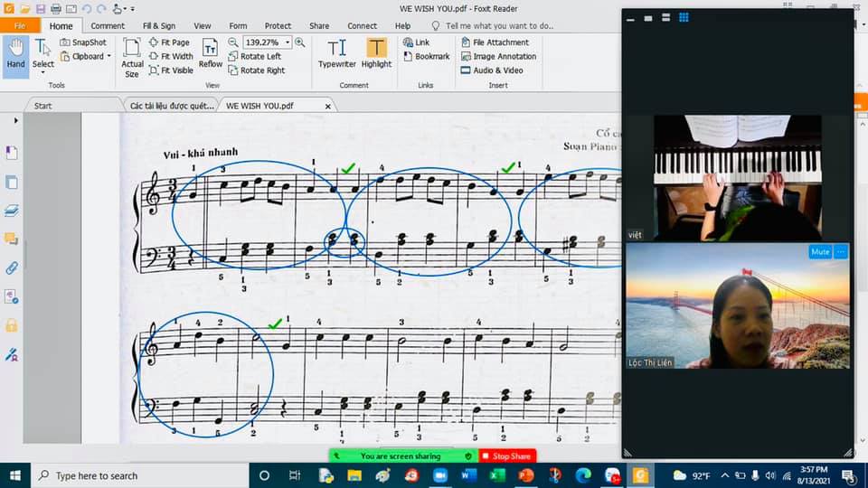Open the View ribbon tab
This screenshot has height=488, width=868.
(x=202, y=25)
